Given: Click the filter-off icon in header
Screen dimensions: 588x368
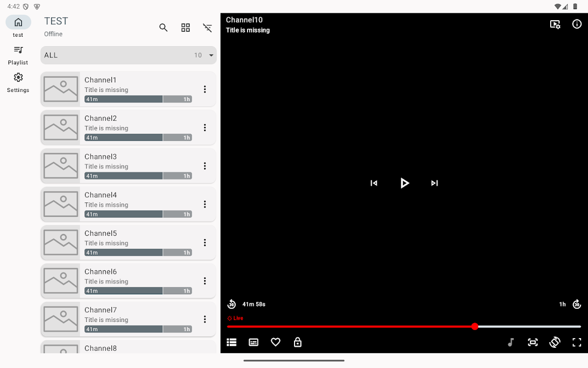Looking at the screenshot, I should [x=207, y=28].
